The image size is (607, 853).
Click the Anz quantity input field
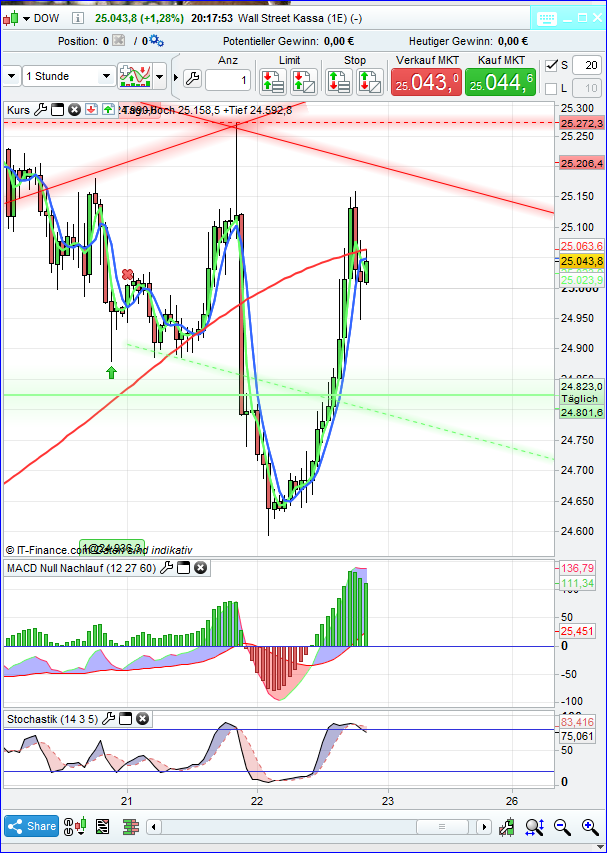pyautogui.click(x=228, y=80)
